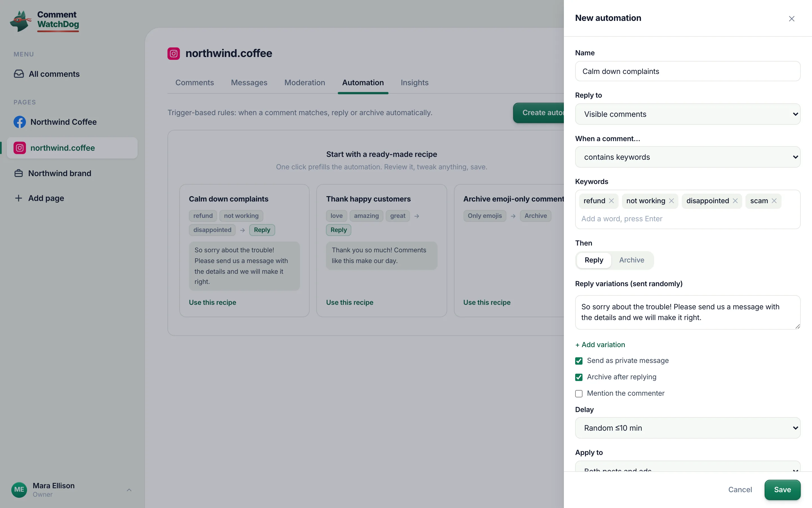812x508 pixels.
Task: Click the Add a word keyword input
Action: pos(687,219)
